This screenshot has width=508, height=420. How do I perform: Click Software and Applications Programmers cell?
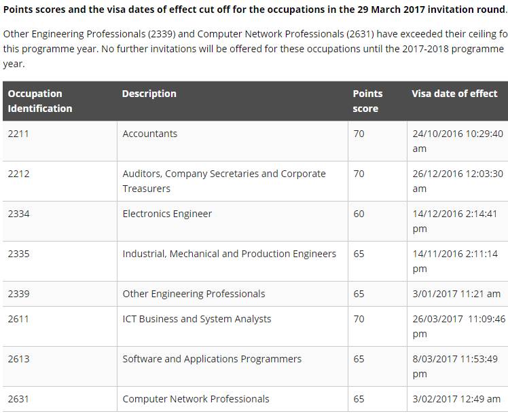pyautogui.click(x=212, y=359)
